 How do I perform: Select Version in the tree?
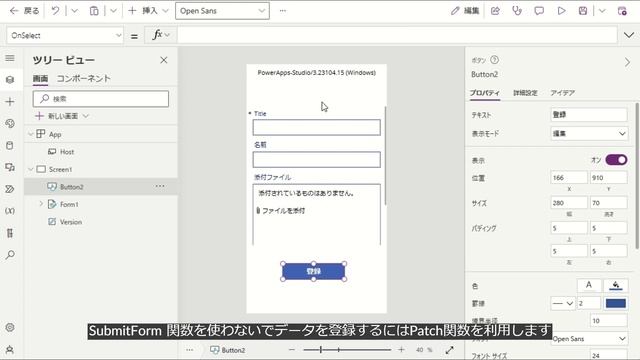pos(71,222)
